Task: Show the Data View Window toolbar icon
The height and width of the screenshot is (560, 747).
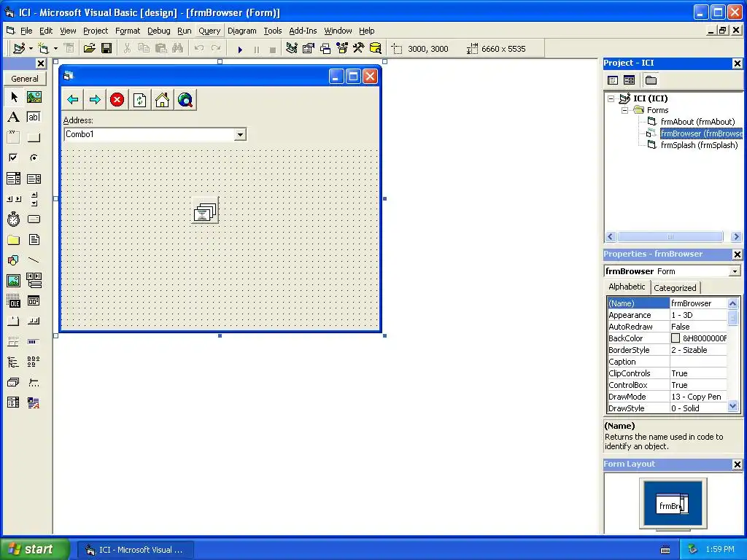Action: pyautogui.click(x=376, y=49)
